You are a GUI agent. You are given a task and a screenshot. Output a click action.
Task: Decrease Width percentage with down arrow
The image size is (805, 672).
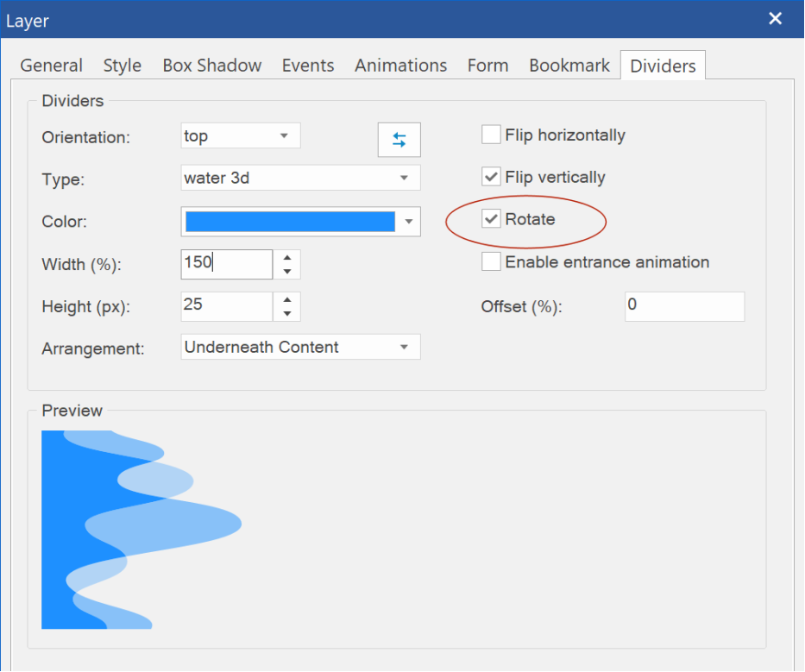(x=287, y=272)
